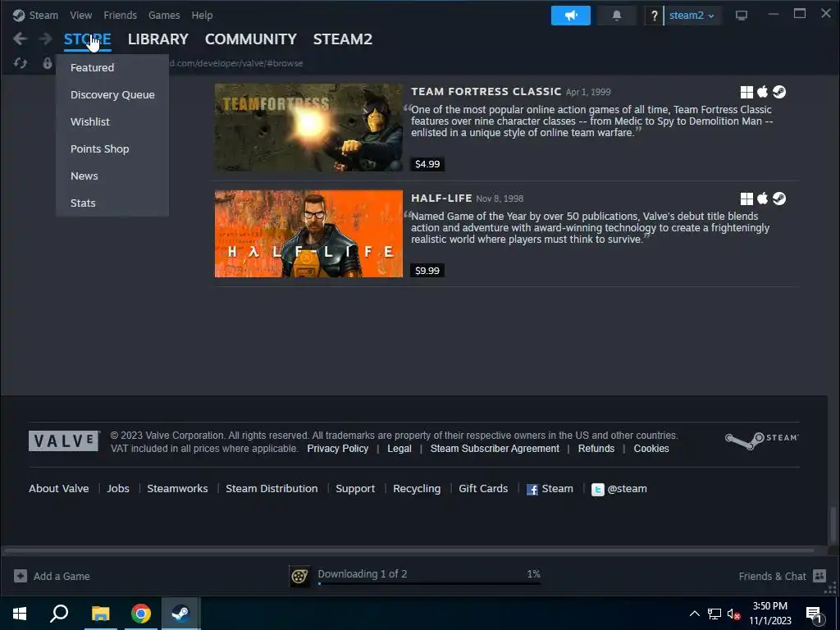840x630 pixels.
Task: Choose Wishlist from Store dropdown
Action: (x=112, y=121)
